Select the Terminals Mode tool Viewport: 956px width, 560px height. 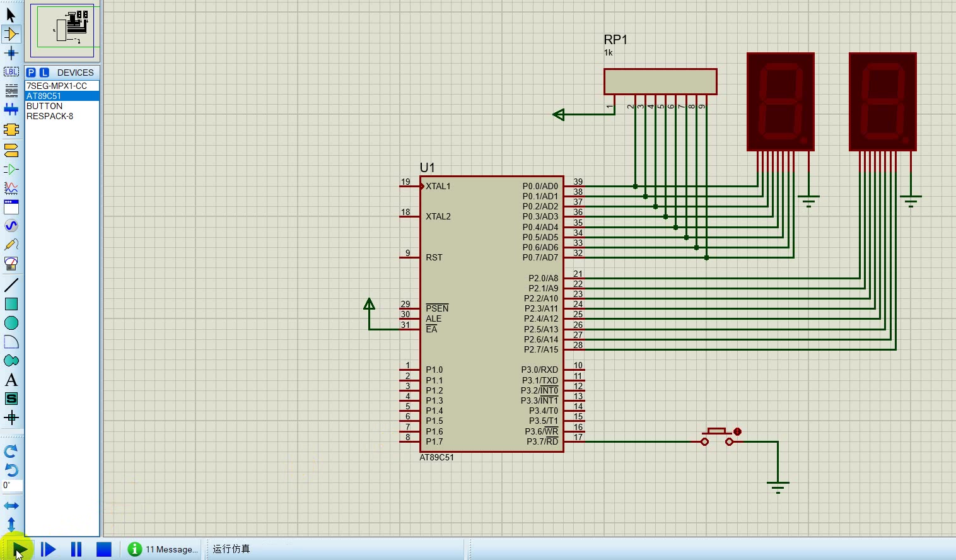11,150
